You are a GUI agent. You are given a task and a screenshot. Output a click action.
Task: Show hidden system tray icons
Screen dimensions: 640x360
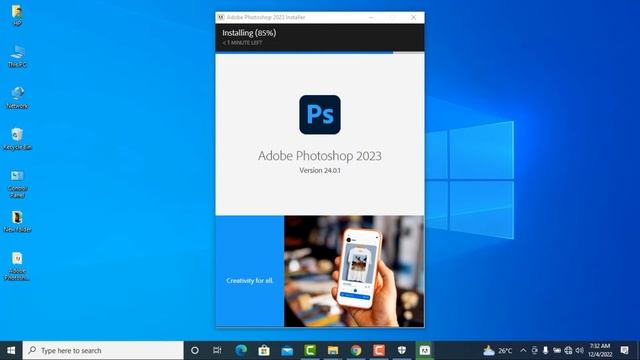tap(523, 350)
